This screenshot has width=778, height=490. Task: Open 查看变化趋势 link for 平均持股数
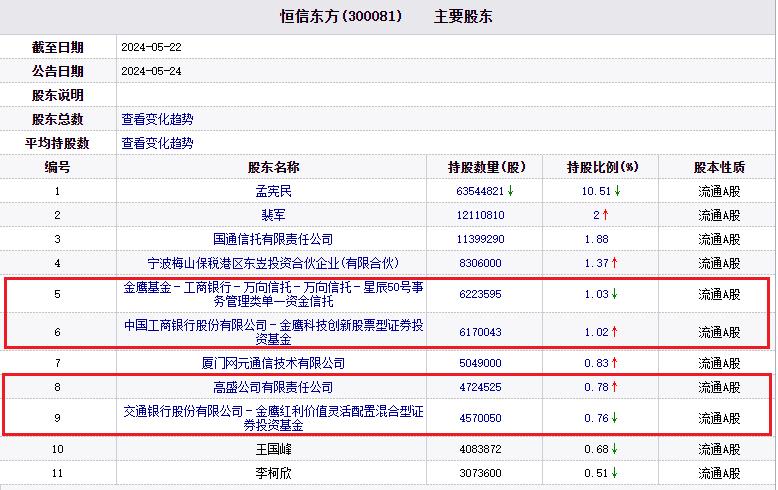pyautogui.click(x=157, y=143)
